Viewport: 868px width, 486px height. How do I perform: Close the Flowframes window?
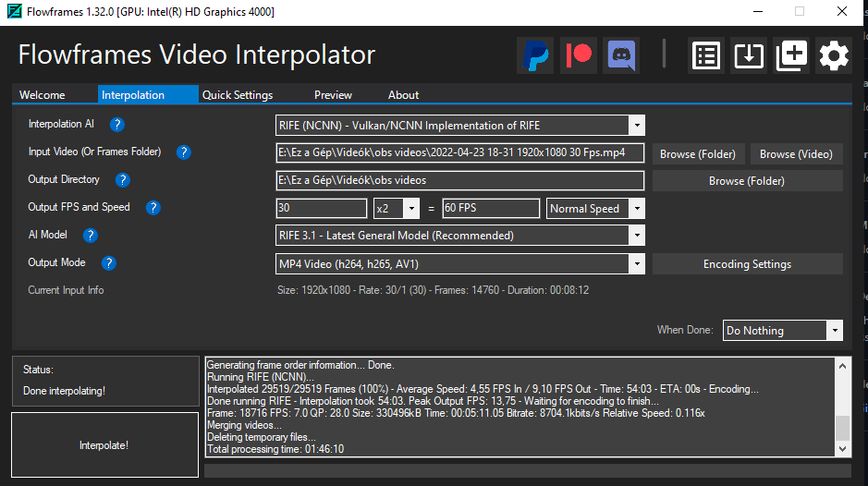coord(842,11)
